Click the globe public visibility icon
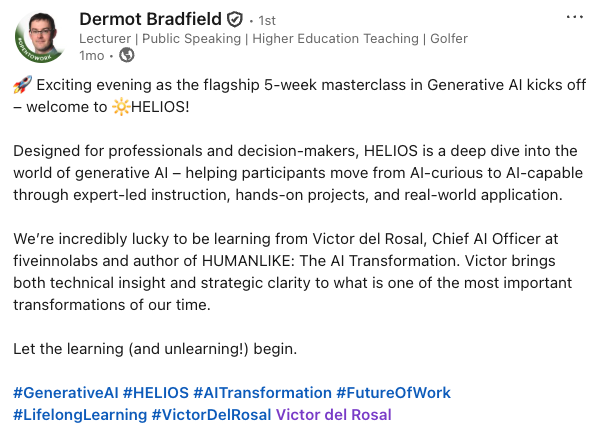The width and height of the screenshot is (604, 429). pyautogui.click(x=127, y=54)
